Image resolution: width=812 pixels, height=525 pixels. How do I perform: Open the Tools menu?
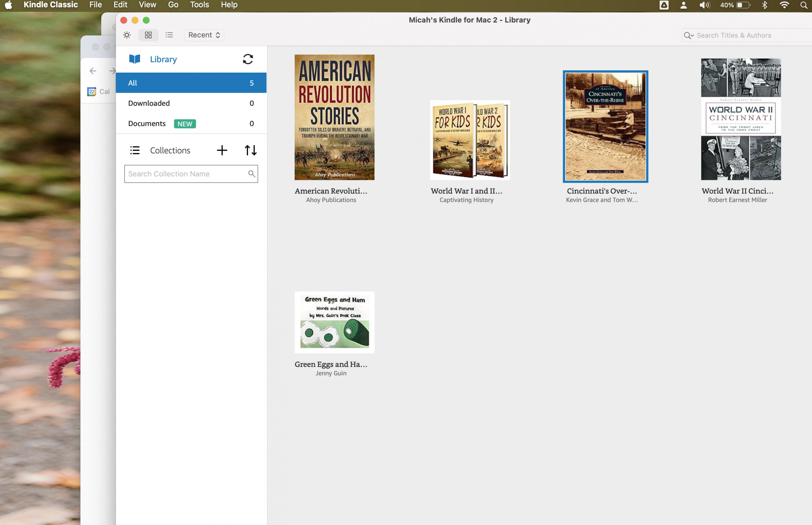[199, 5]
